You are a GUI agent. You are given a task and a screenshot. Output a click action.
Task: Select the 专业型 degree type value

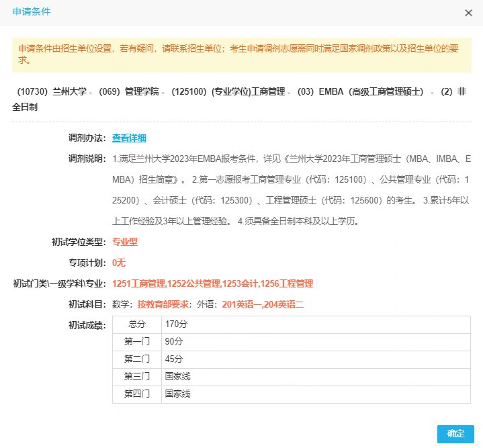[x=125, y=242]
